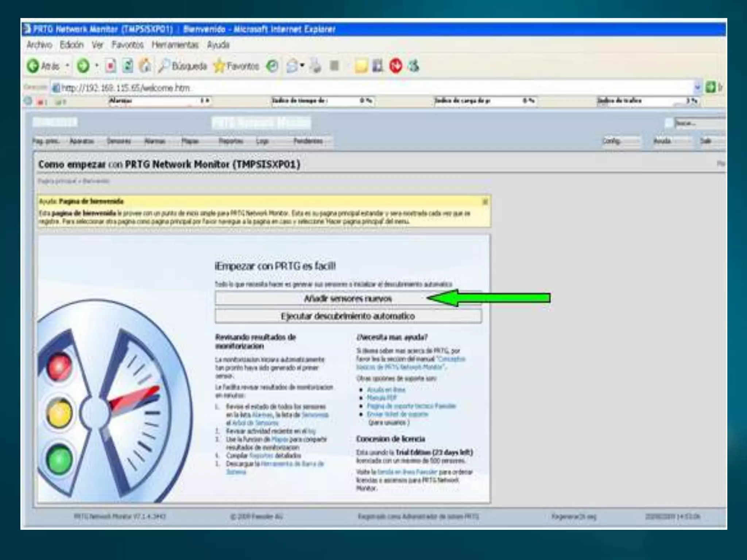Open Favoritos star toolbar button
This screenshot has height=560, width=747.
pos(236,66)
